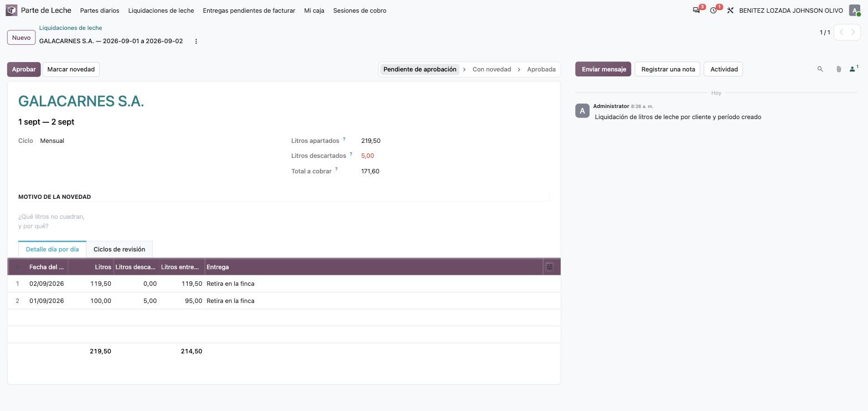The width and height of the screenshot is (868, 411).
Task: Open the row dated 01/09/2026
Action: 284,301
